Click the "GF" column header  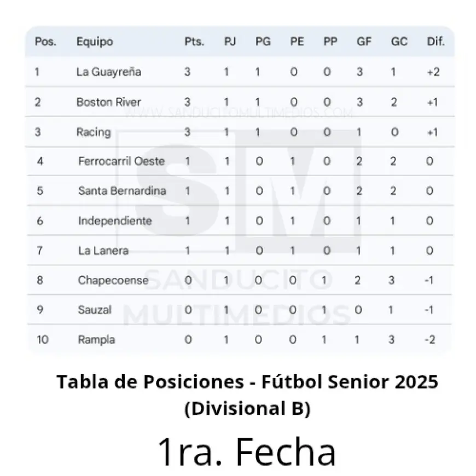pos(363,42)
